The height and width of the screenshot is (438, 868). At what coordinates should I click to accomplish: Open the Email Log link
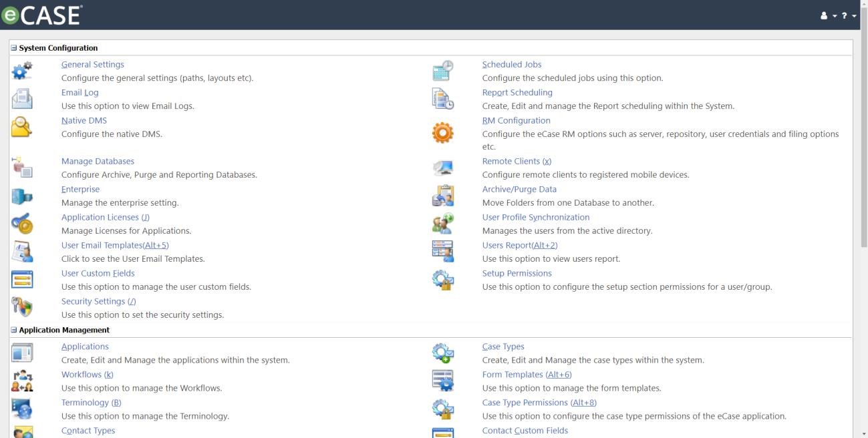tap(80, 93)
